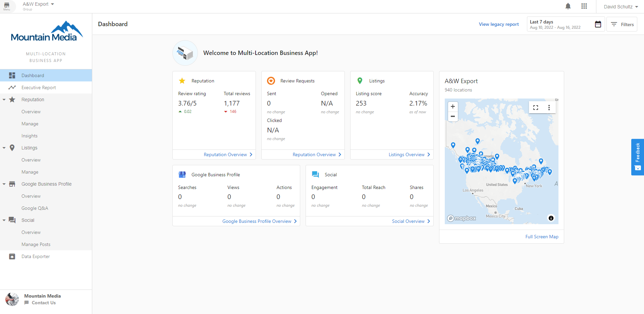Collapse the Social sidebar section arrow

4,220
